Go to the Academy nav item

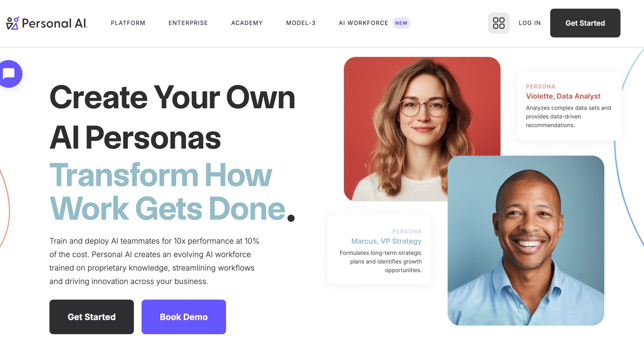(247, 23)
